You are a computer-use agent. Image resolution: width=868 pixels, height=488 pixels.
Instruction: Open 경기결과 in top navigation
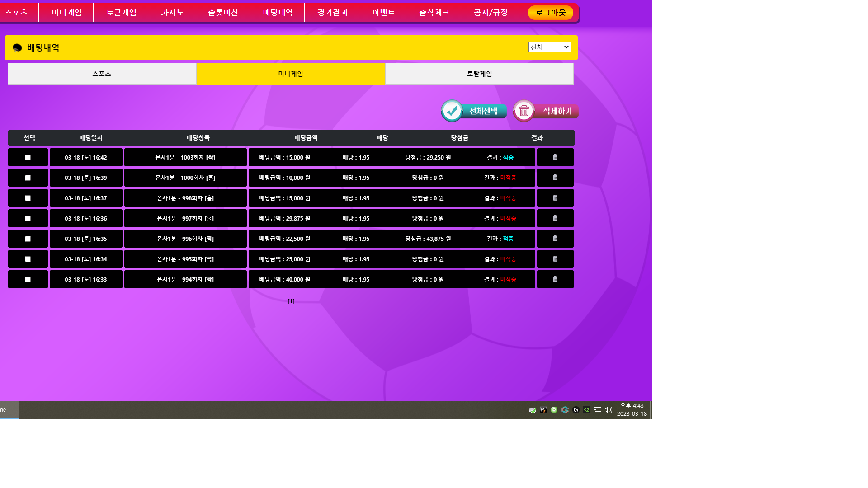point(332,13)
